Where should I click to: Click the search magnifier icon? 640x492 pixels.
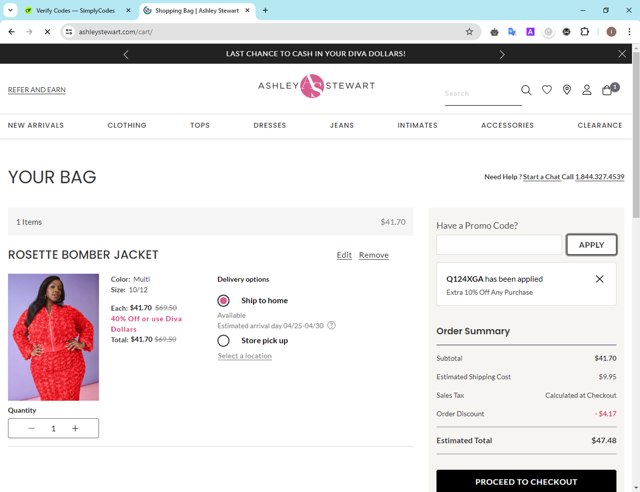click(x=526, y=90)
